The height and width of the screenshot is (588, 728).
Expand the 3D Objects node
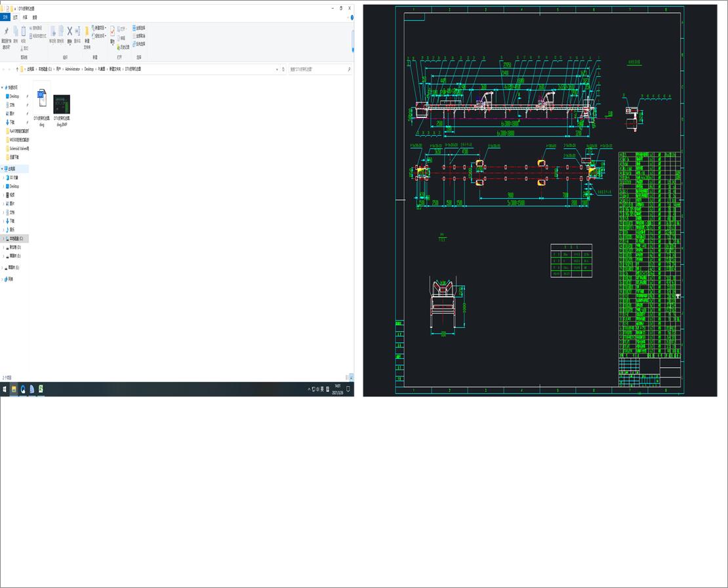[x=4, y=178]
